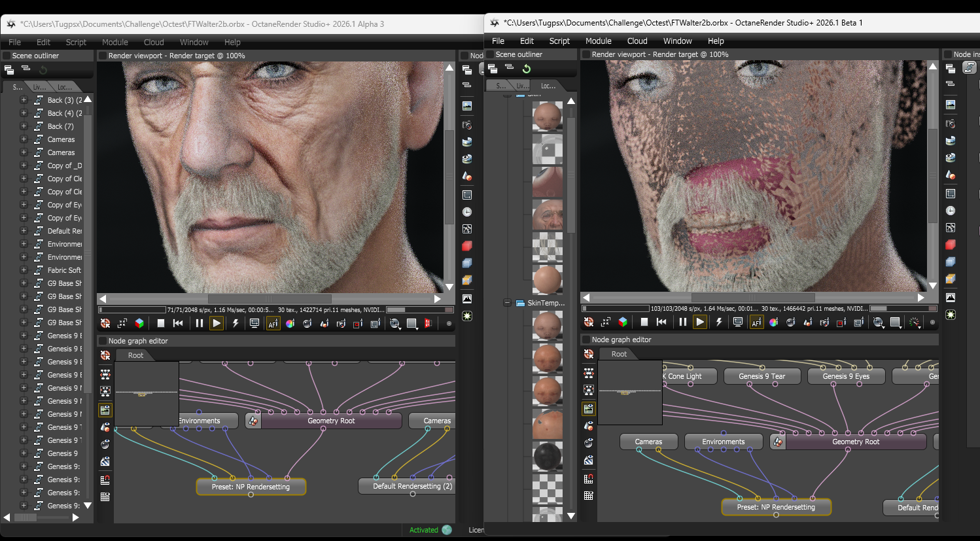Click the refresh icon in the right Scene outliner
The height and width of the screenshot is (541, 980).
coord(526,69)
